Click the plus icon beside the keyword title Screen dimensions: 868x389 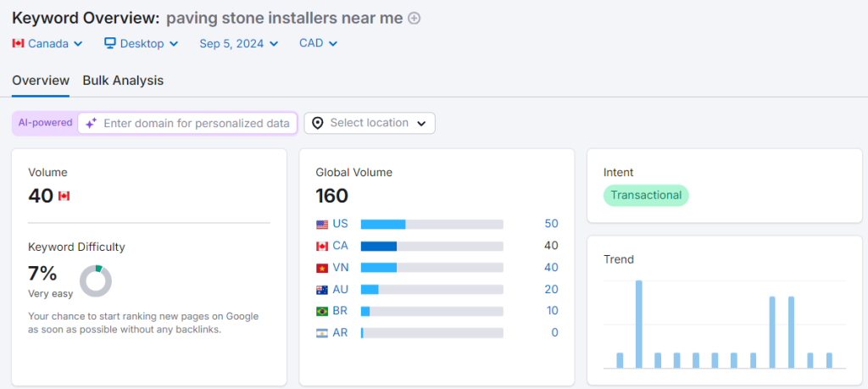(415, 18)
